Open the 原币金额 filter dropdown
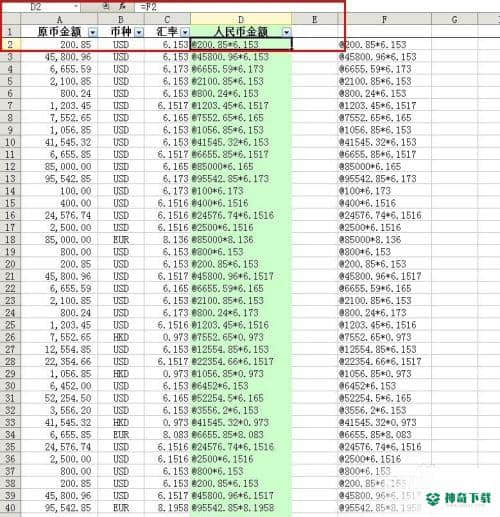Screen dimensions: 500x517 click(92, 32)
